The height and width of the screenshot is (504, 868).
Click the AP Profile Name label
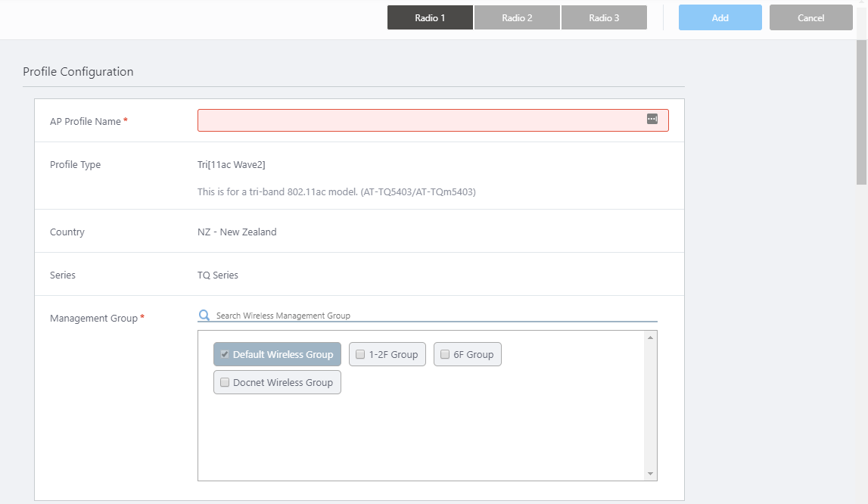[x=85, y=121]
